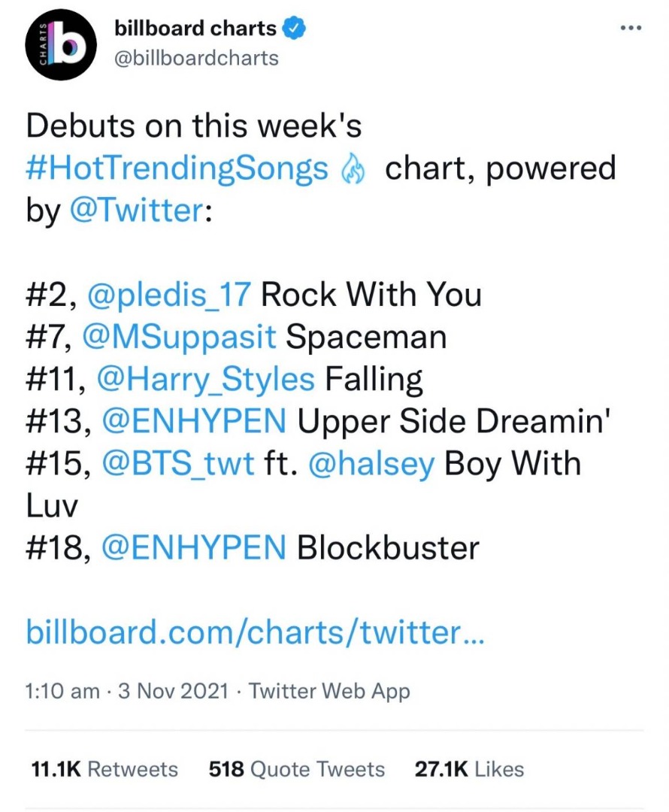The width and height of the screenshot is (669, 812).
Task: Click the @billboardcharts handle
Action: click(196, 58)
